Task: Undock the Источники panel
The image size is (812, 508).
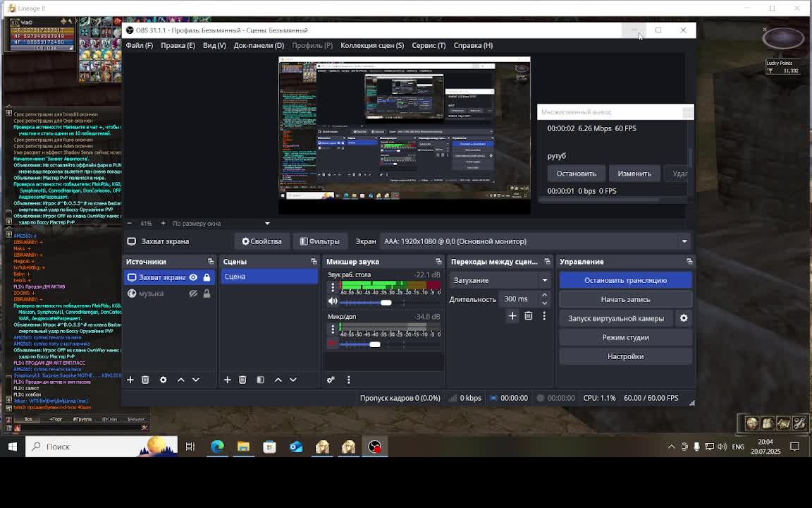Action: (210, 262)
